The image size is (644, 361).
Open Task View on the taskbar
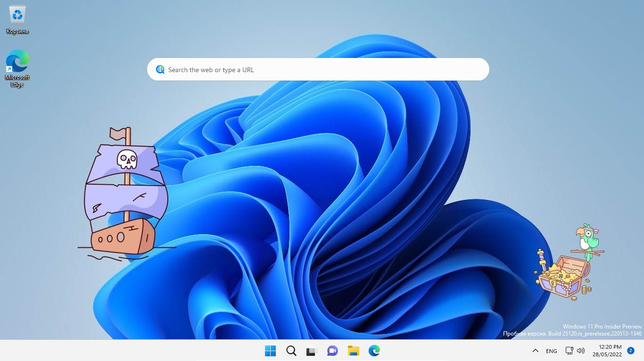point(312,351)
